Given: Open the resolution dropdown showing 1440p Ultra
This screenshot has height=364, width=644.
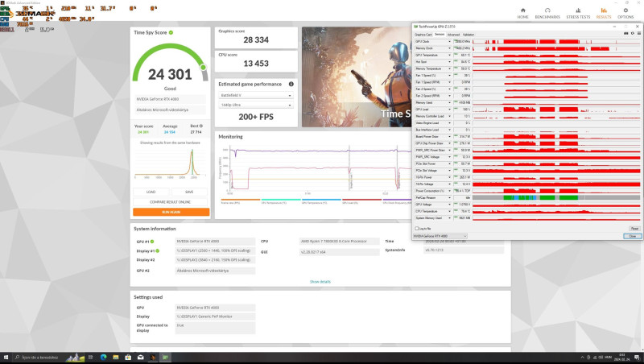Looking at the screenshot, I should point(255,105).
